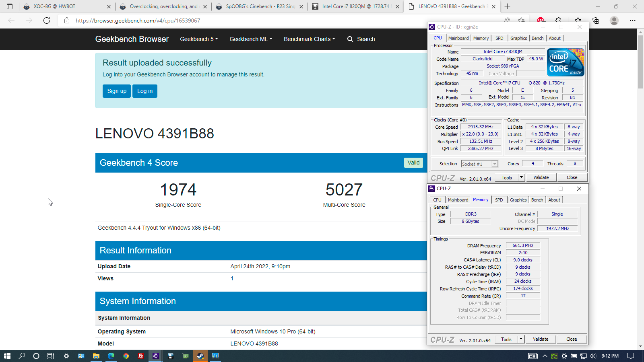The width and height of the screenshot is (644, 362).
Task: Click the Multi-Core Score 5027
Action: click(x=344, y=189)
